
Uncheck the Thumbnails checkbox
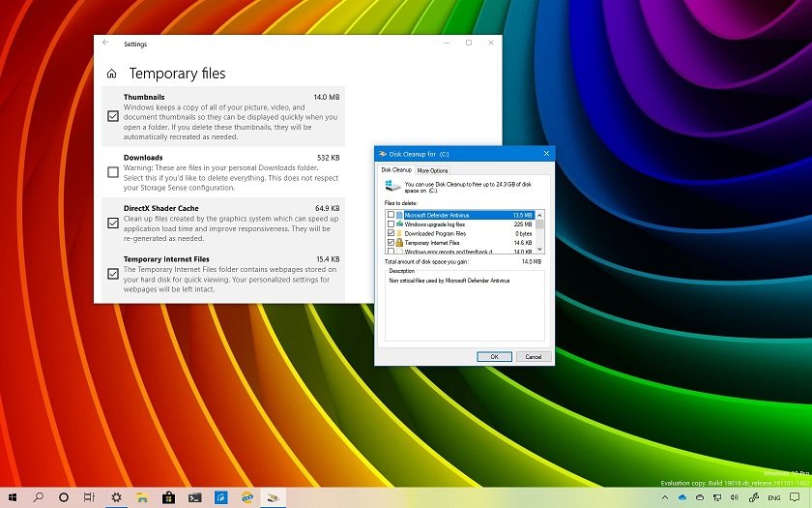113,116
